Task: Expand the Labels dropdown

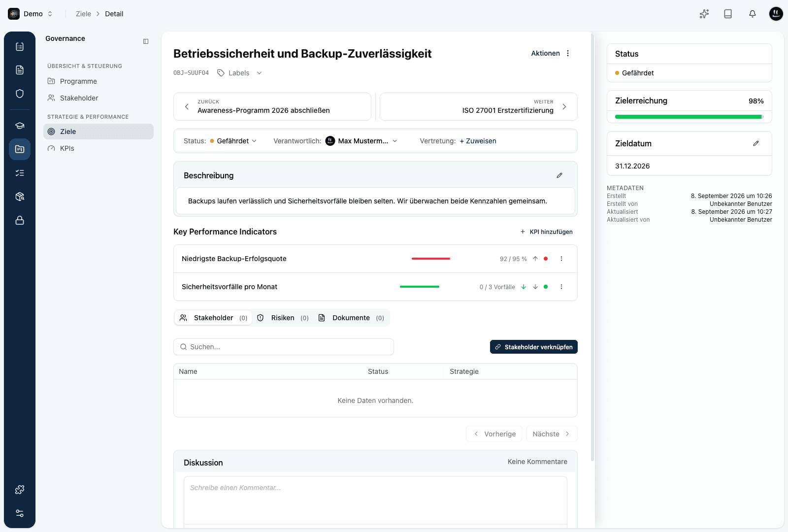Action: pos(260,73)
